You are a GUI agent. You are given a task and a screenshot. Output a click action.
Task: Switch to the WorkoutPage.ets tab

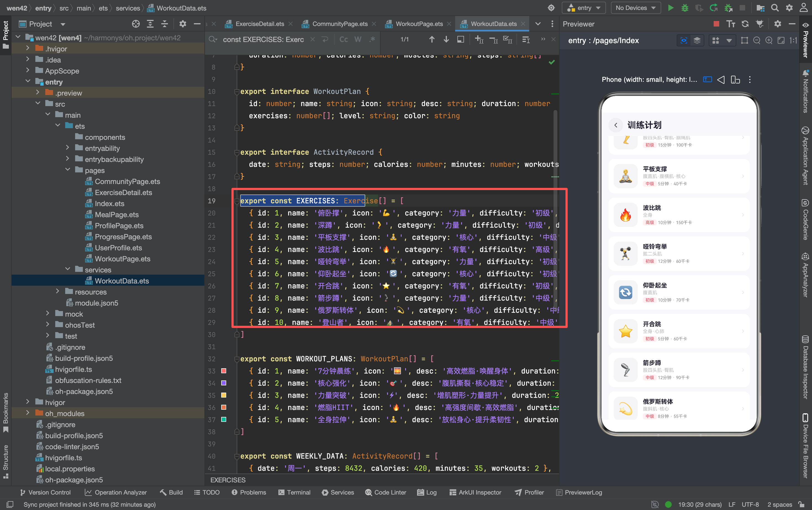(419, 23)
